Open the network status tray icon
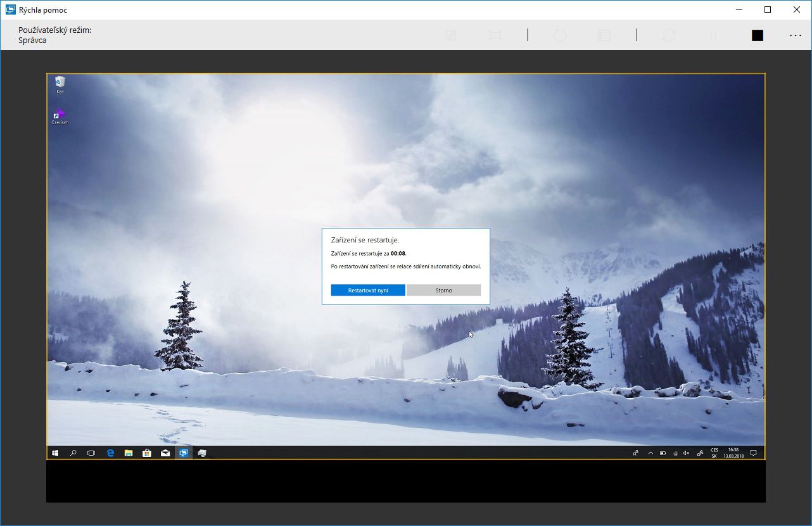812x526 pixels. click(675, 453)
